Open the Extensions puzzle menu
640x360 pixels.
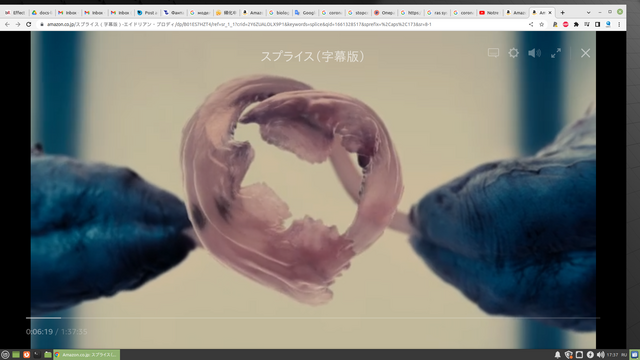click(x=576, y=24)
